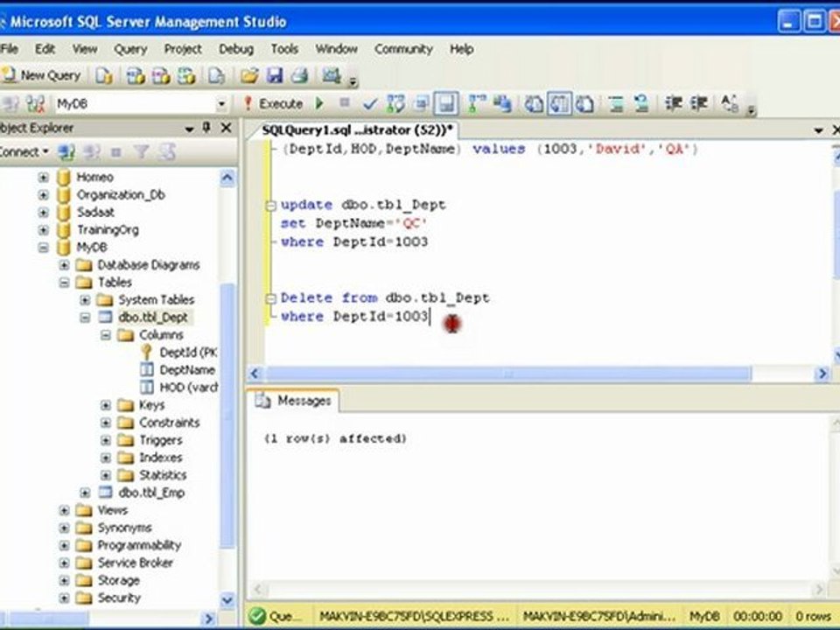This screenshot has height=630, width=840.
Task: Expand the dbo.tbl_Emp table node
Action: pyautogui.click(x=85, y=493)
